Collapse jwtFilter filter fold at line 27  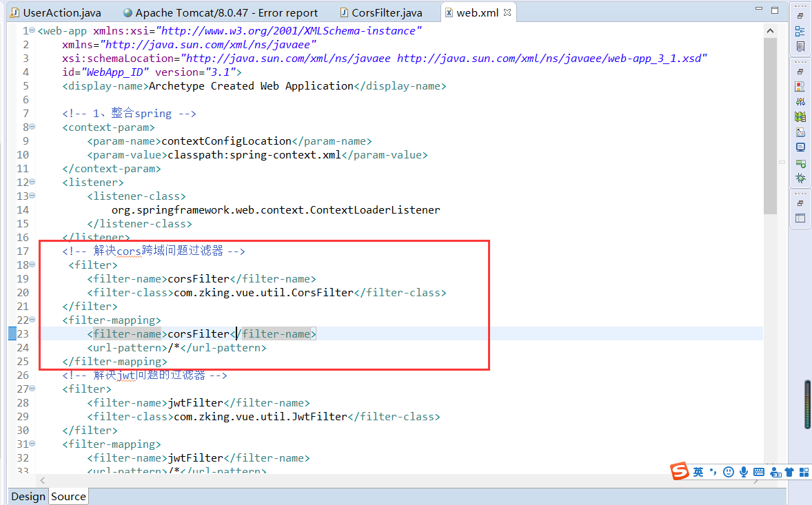pos(32,388)
